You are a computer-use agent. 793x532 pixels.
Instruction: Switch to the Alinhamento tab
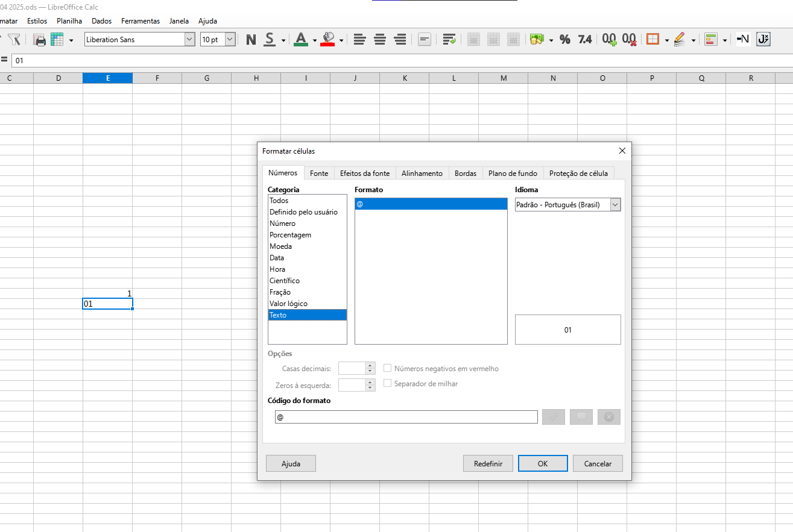[x=422, y=173]
